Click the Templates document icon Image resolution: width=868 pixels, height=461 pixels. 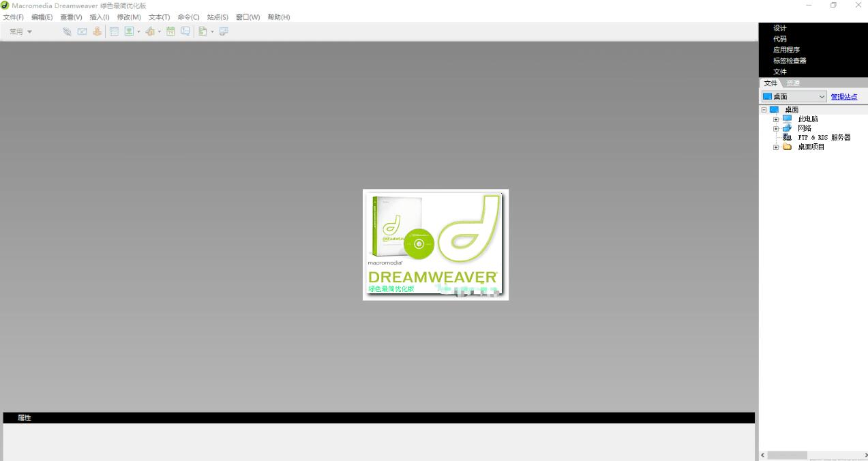click(x=203, y=31)
